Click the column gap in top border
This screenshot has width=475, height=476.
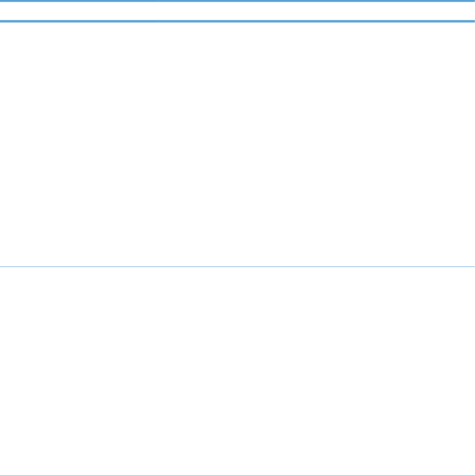tap(158, 1)
